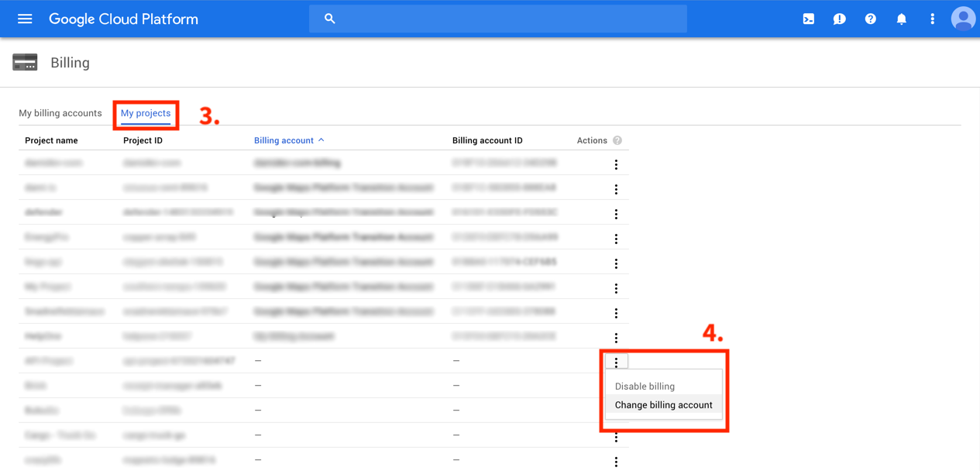Screen dimensions: 980x471
Task: Click the search bar
Action: (498, 19)
